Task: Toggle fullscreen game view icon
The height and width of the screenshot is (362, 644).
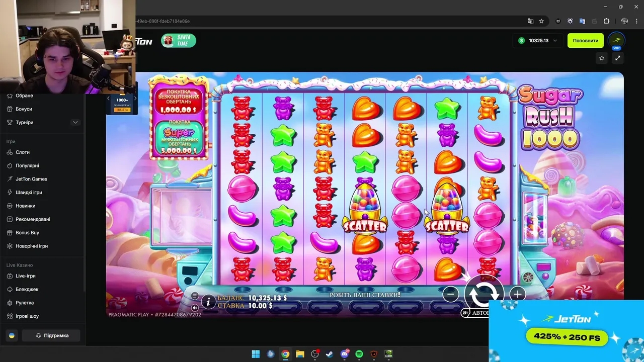Action: pyautogui.click(x=618, y=58)
